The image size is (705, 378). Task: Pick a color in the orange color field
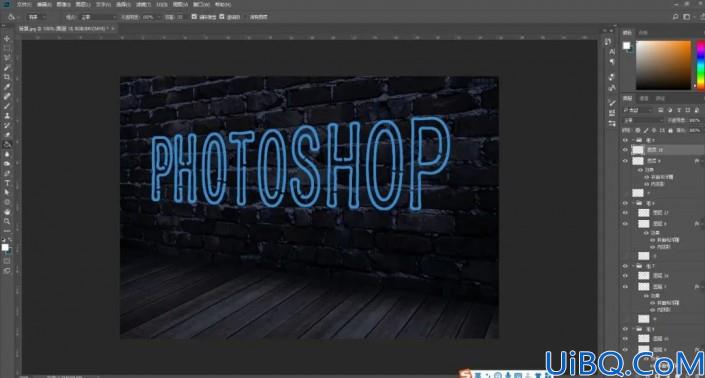pos(663,65)
